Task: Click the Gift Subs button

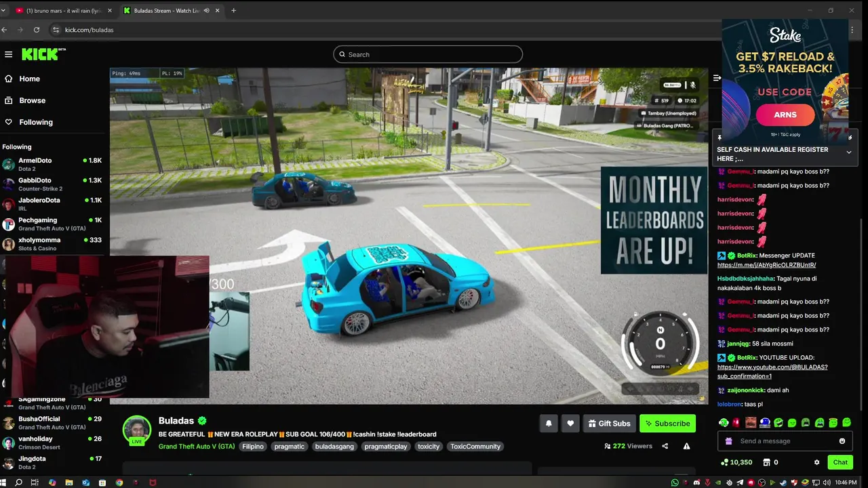Action: [609, 424]
